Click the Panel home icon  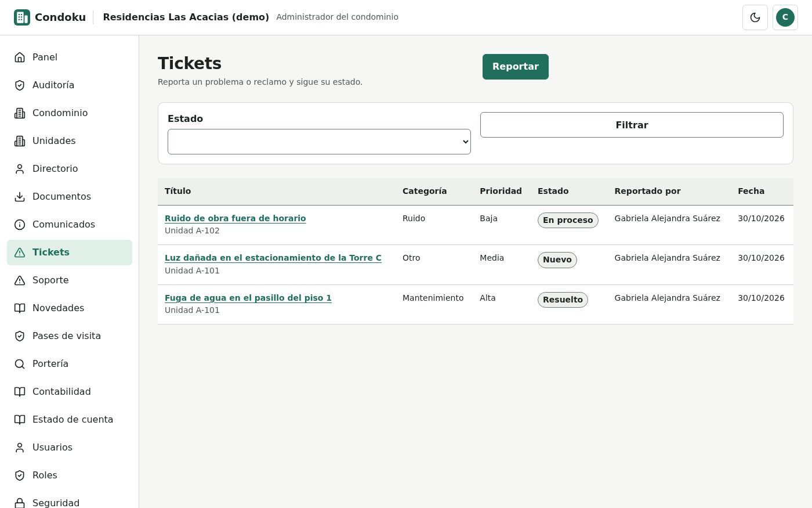[20, 57]
